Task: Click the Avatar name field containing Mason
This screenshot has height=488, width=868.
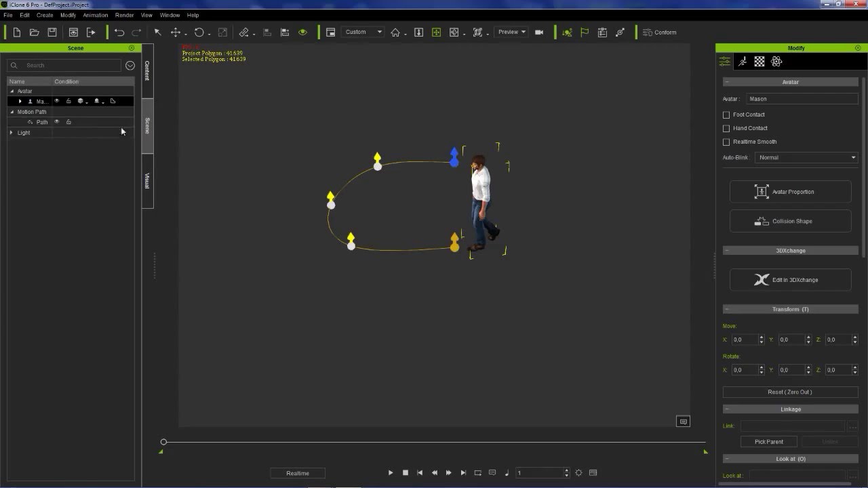Action: point(802,99)
